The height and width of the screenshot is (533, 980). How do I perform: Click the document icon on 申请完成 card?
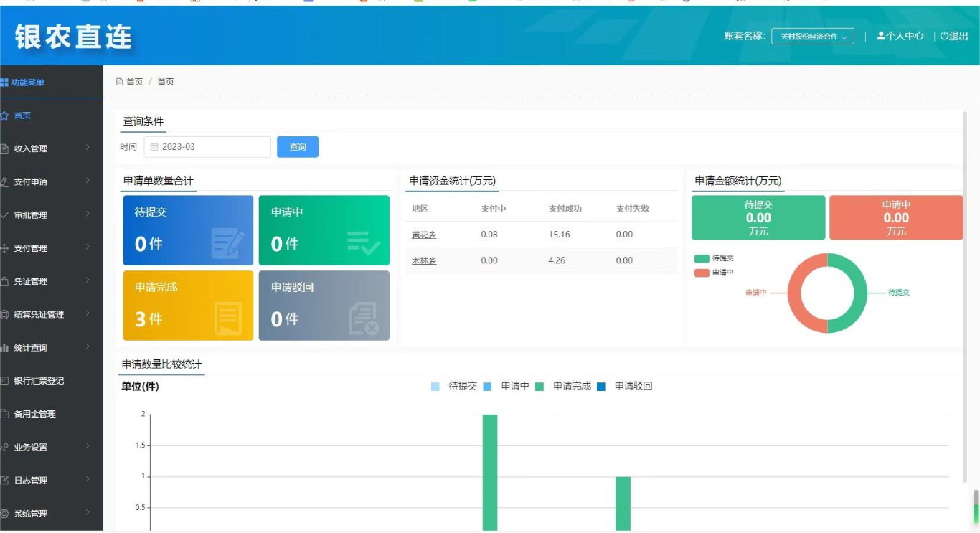[228, 318]
